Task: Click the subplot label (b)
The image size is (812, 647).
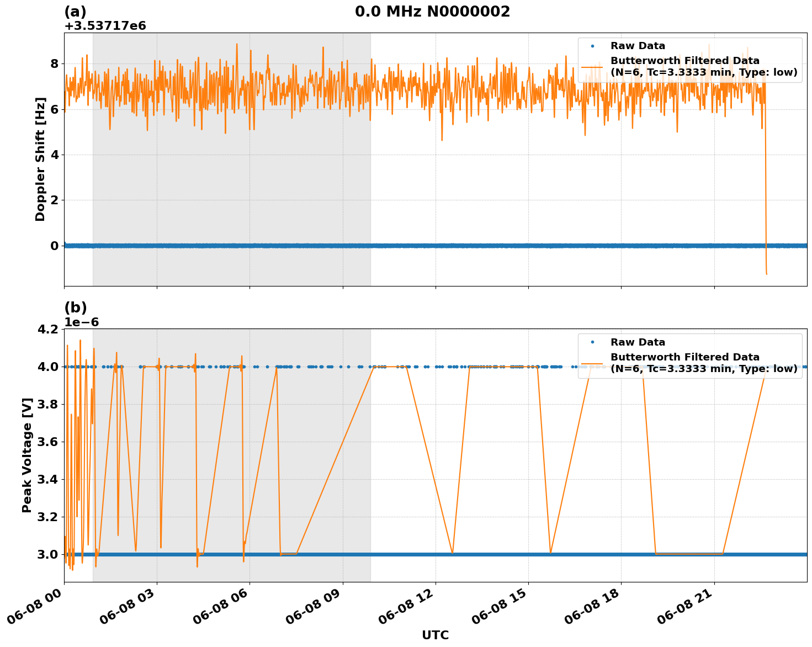Action: [x=76, y=307]
